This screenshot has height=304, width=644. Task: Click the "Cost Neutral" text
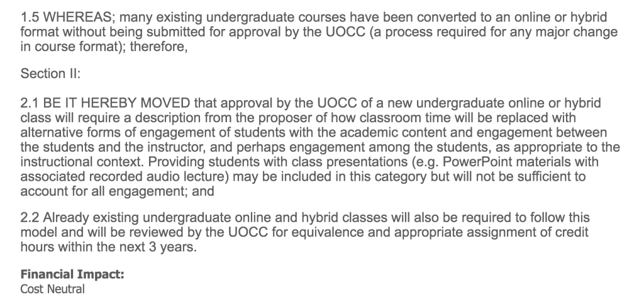(x=53, y=289)
